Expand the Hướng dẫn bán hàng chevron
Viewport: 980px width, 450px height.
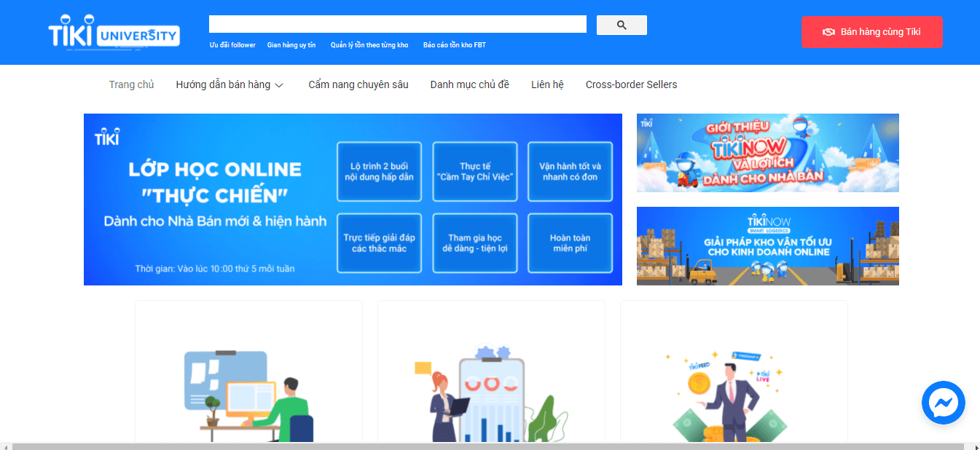point(279,85)
